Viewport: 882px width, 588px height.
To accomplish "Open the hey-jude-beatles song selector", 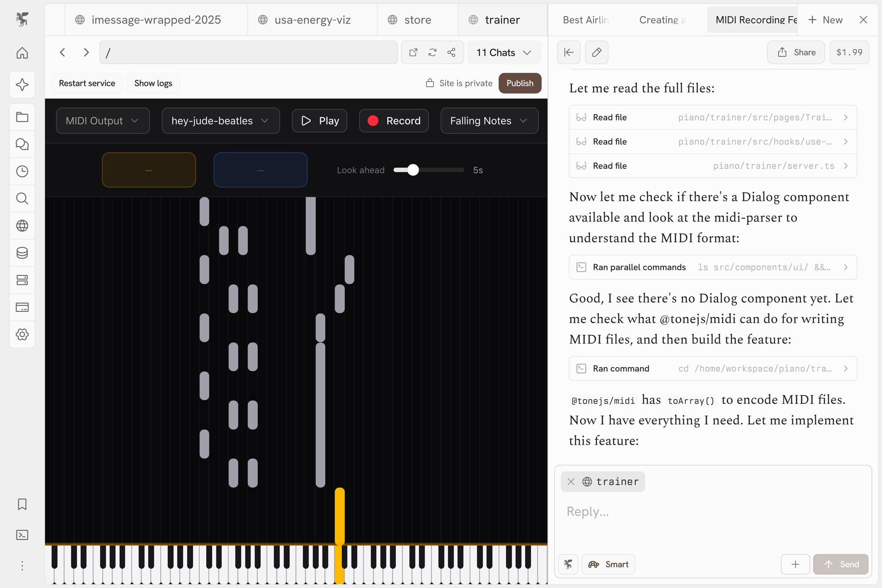I will click(220, 120).
